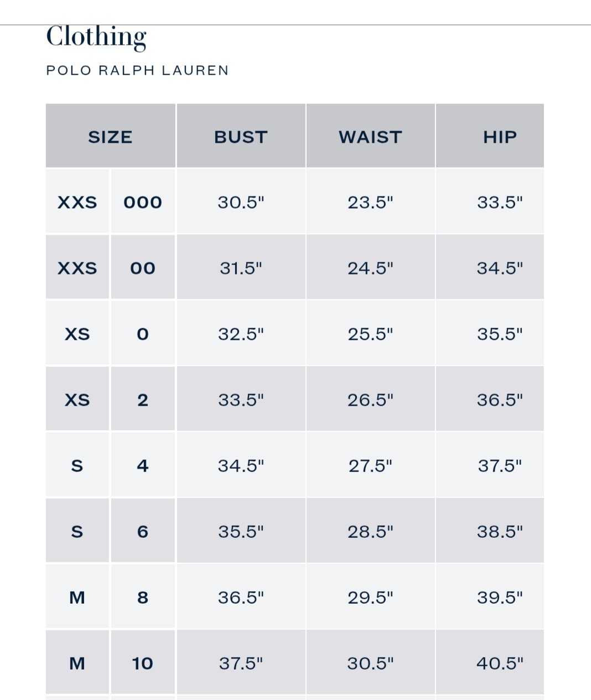Select bust value 33.5"
The image size is (591, 700).
pos(241,400)
